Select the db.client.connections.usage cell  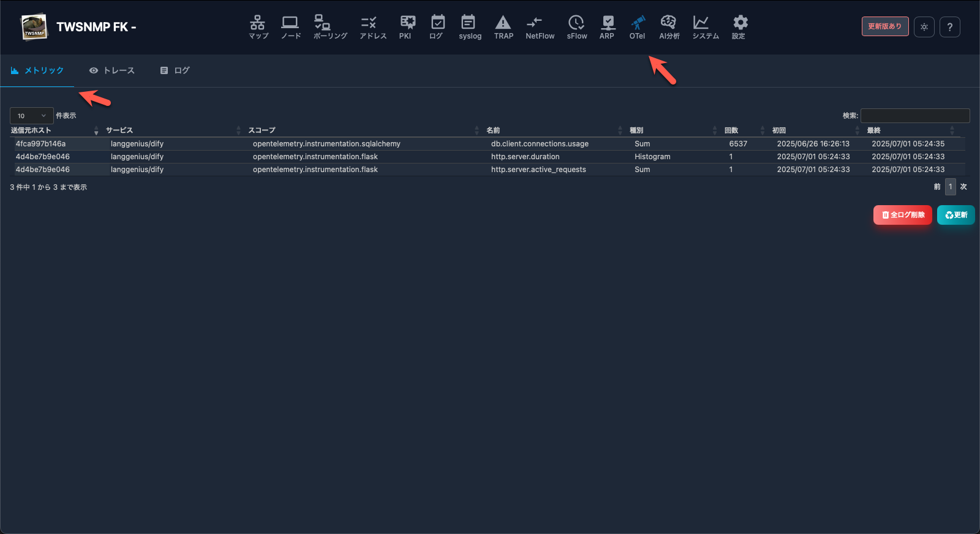pyautogui.click(x=540, y=144)
